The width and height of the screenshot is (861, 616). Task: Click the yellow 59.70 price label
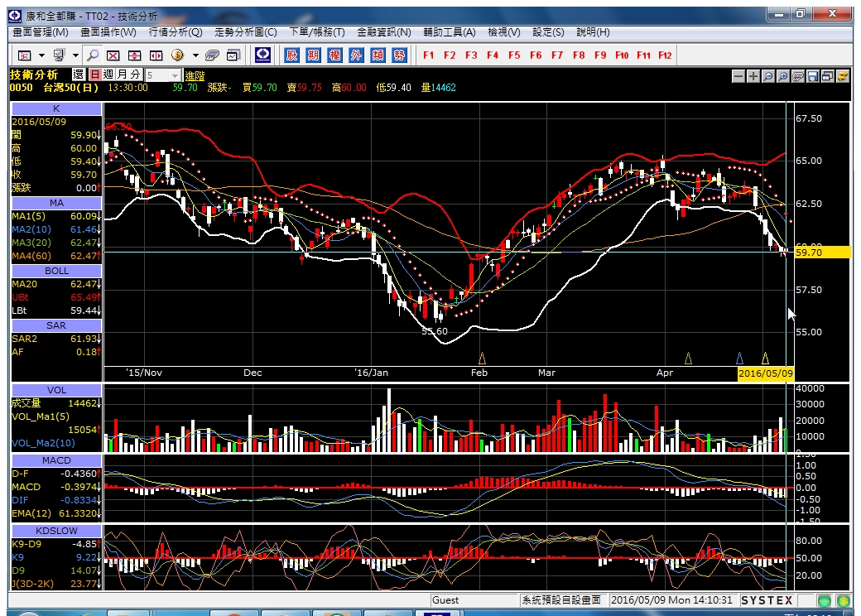coord(822,253)
